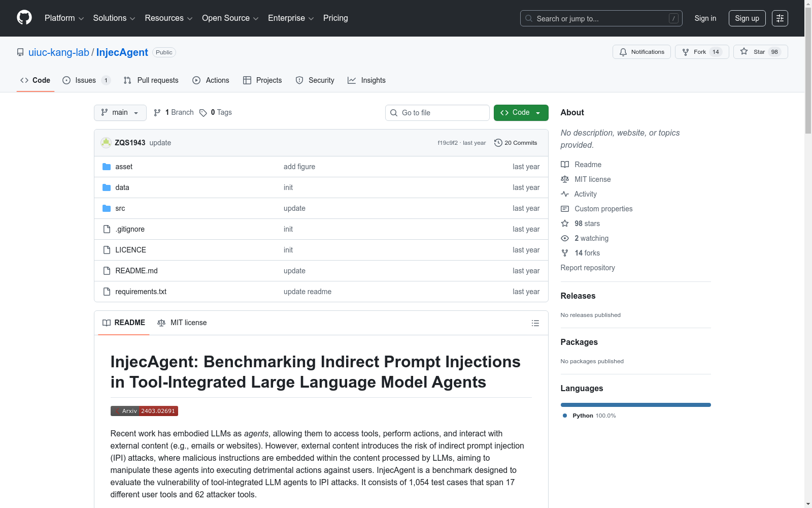Viewport: 812px width, 508px height.
Task: Click the forks icon in About sidebar
Action: [565, 253]
